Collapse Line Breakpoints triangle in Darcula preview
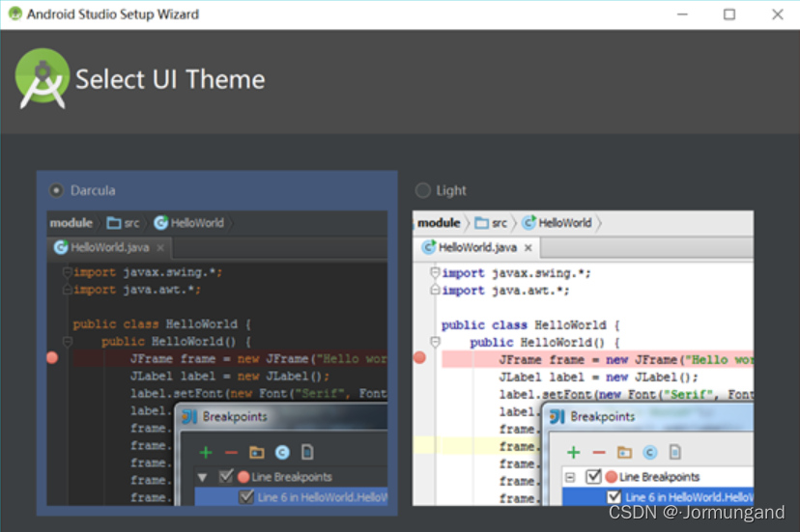Screen dimensions: 800x532 203,477
